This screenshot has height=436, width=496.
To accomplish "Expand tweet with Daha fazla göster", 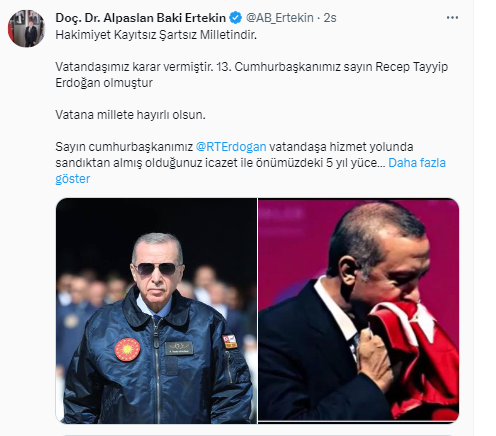I will click(250, 171).
